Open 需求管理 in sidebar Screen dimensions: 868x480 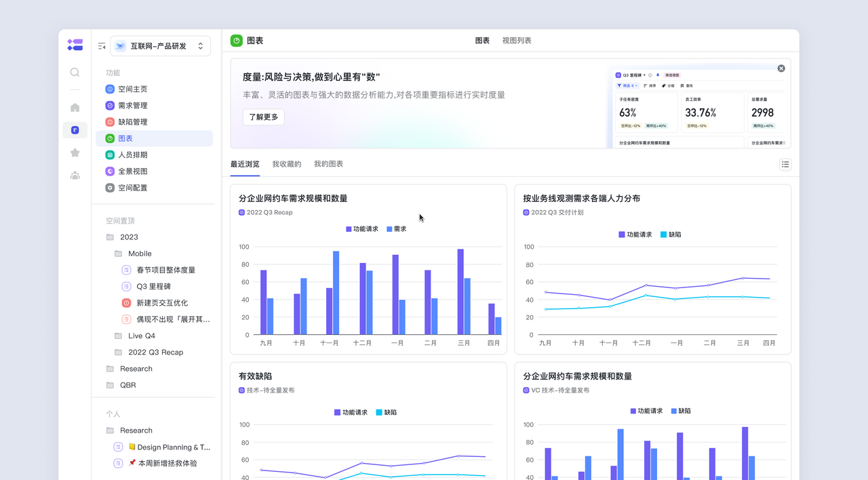pos(154,106)
